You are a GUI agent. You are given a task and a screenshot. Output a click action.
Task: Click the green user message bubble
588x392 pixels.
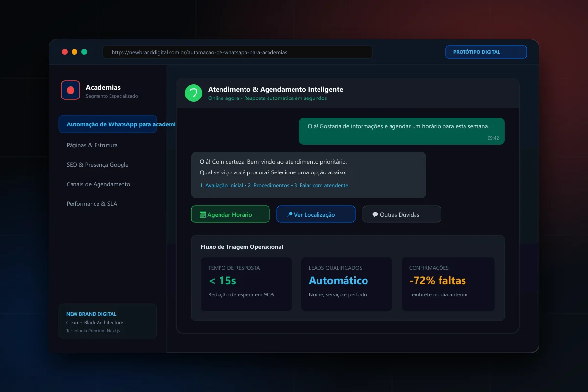point(402,131)
